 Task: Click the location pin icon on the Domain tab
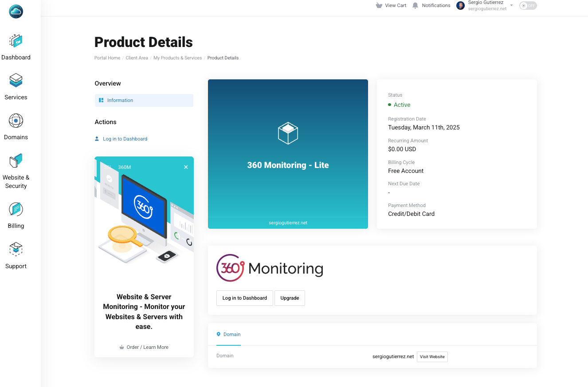pyautogui.click(x=218, y=334)
